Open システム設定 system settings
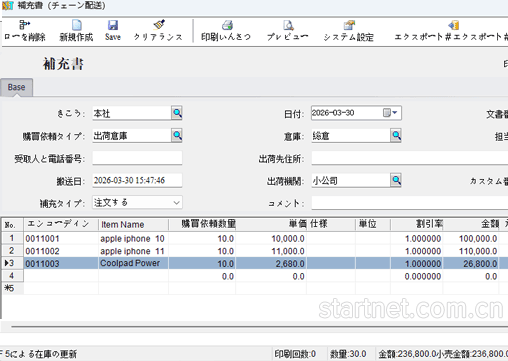Image resolution: width=508 pixels, height=361 pixels. (349, 25)
